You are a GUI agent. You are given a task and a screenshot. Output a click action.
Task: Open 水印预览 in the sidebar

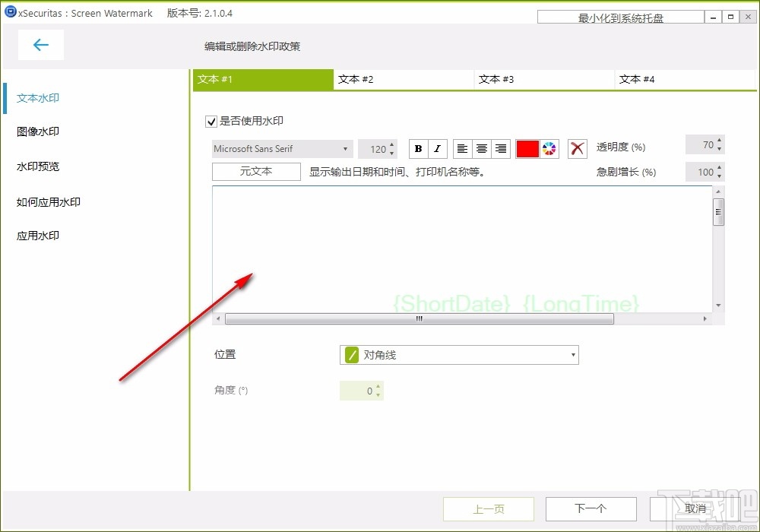click(38, 166)
